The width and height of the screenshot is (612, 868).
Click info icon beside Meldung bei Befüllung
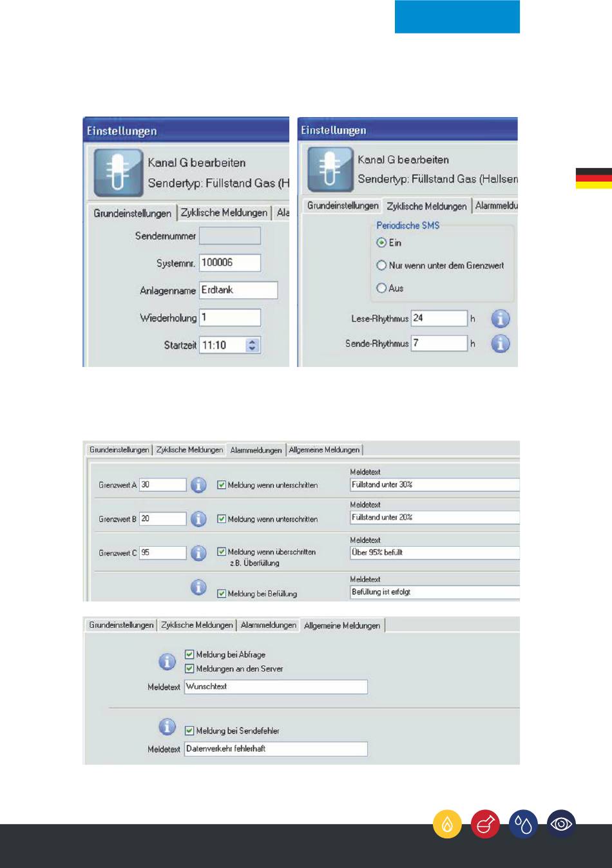pos(198,587)
